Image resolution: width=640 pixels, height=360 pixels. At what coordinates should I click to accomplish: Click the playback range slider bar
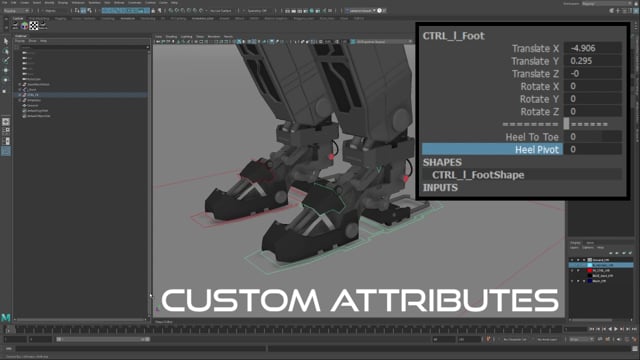click(x=103, y=339)
